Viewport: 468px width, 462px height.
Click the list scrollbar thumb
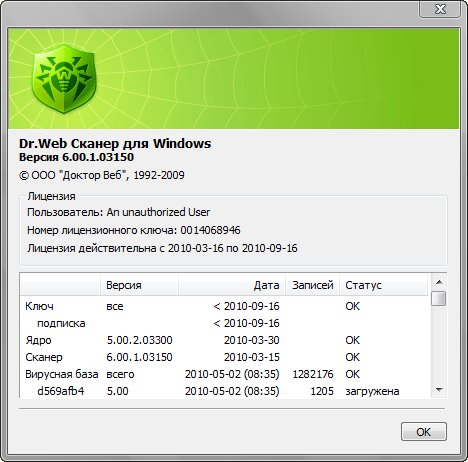click(x=439, y=298)
